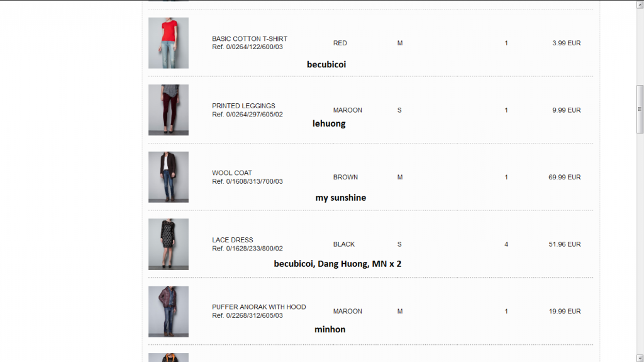The image size is (644, 362).
Task: Click the Ref. 0/1628/233/800/02 reference text
Action: point(247,249)
